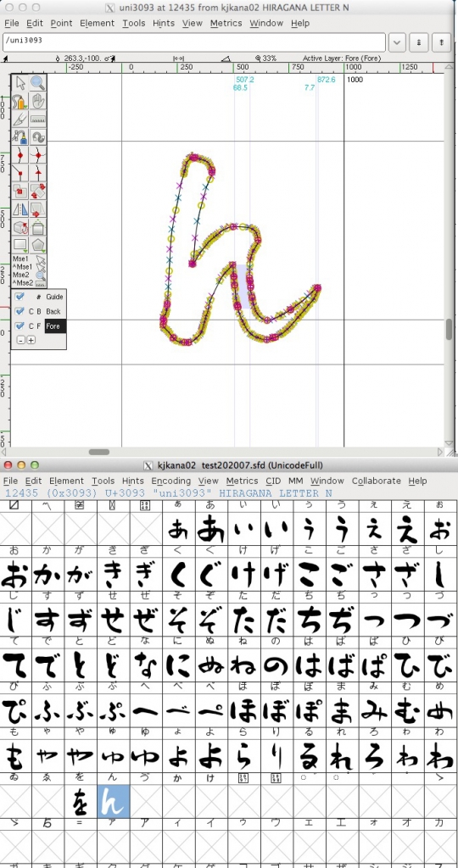Select the Freehand drawing tool
This screenshot has width=458, height=868.
pyautogui.click(x=20, y=101)
